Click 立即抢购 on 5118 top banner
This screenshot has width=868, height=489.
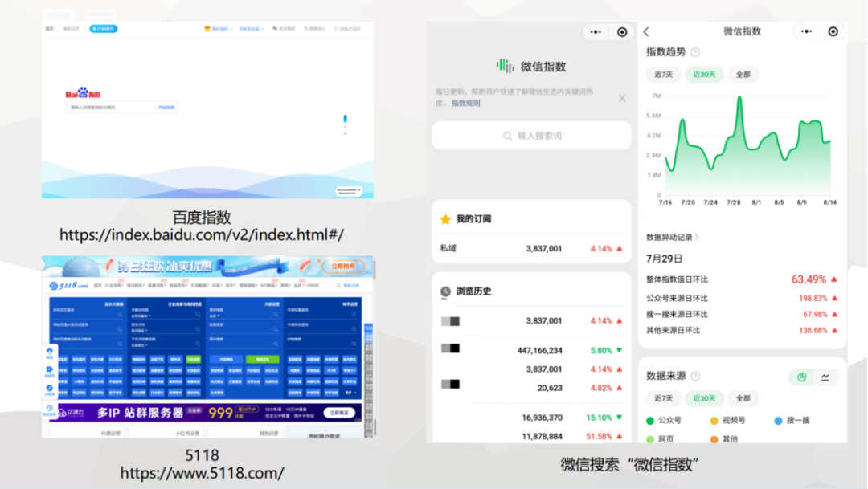pos(343,266)
